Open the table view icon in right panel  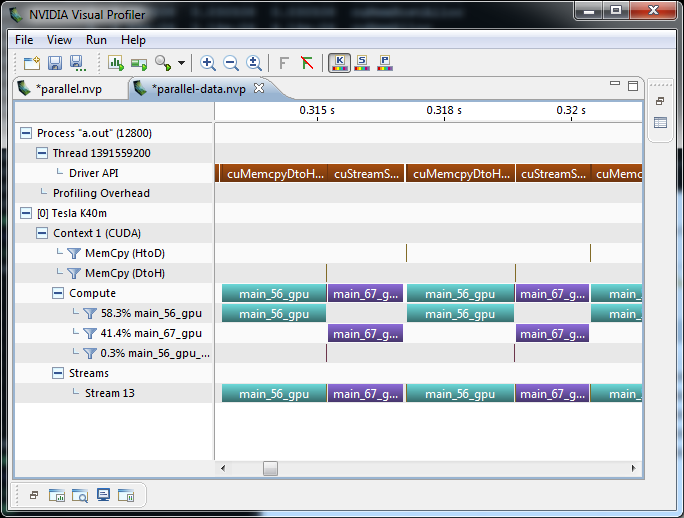pyautogui.click(x=660, y=123)
